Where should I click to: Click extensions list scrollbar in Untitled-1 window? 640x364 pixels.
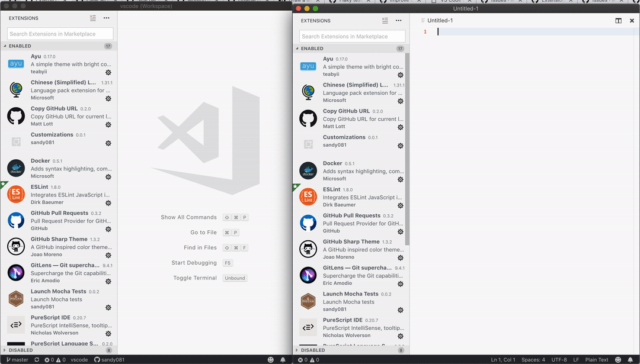click(x=407, y=149)
